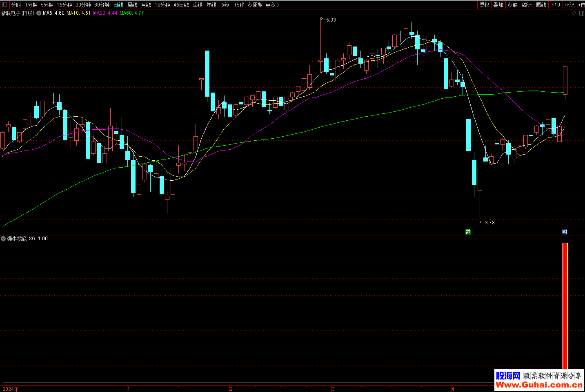
Task: Click the 复权 button
Action: 485,5
